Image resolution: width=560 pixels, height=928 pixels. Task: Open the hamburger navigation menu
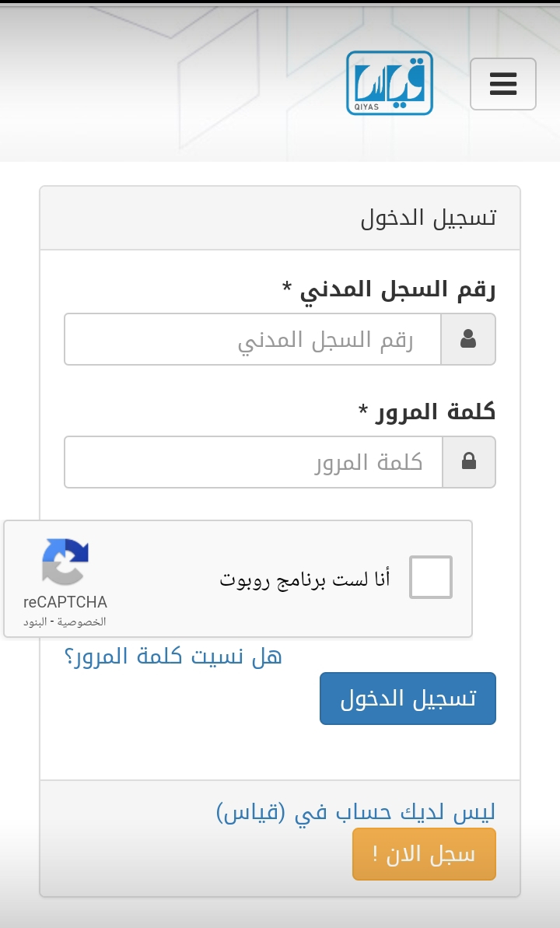click(x=503, y=84)
